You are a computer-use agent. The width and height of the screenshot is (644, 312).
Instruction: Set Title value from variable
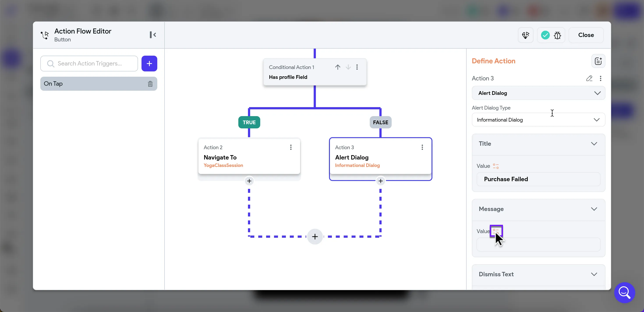coord(495,166)
